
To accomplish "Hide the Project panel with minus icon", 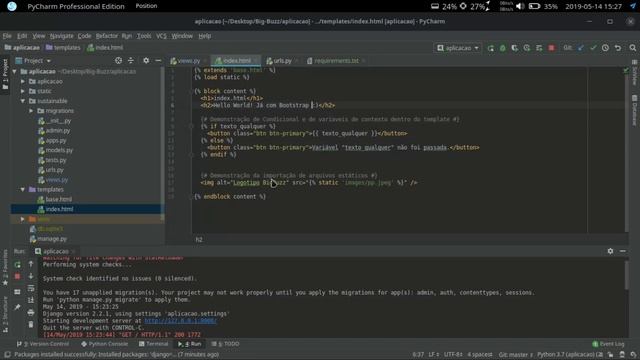I will point(158,60).
